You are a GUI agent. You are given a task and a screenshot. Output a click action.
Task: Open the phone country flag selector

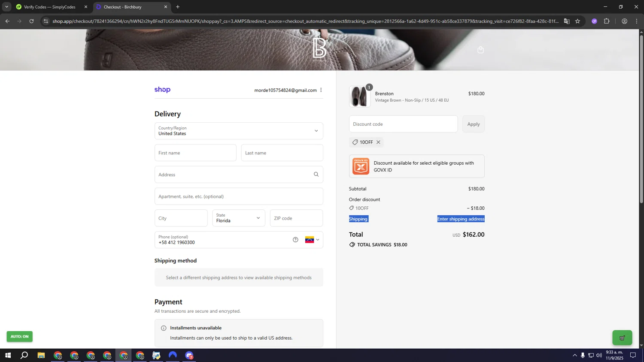click(x=312, y=240)
